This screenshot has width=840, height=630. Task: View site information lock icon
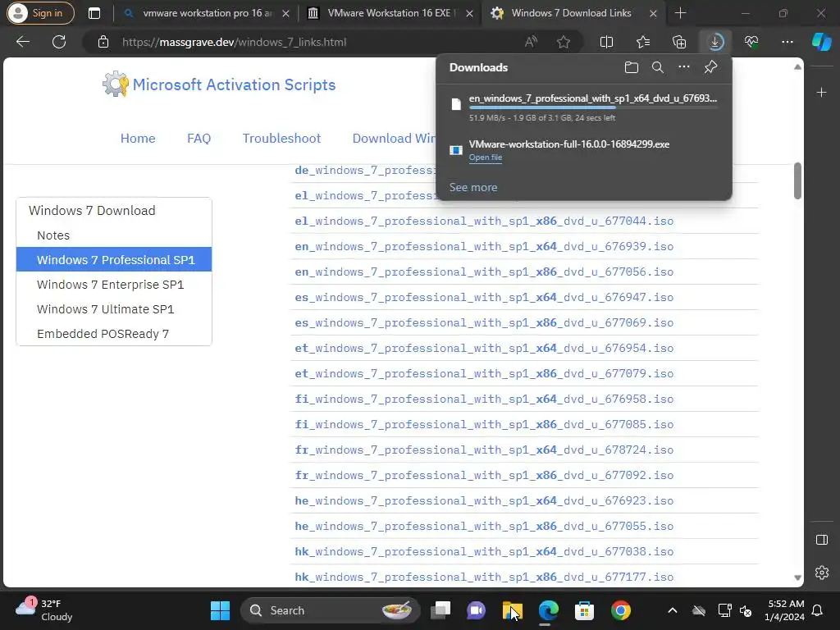click(x=103, y=42)
